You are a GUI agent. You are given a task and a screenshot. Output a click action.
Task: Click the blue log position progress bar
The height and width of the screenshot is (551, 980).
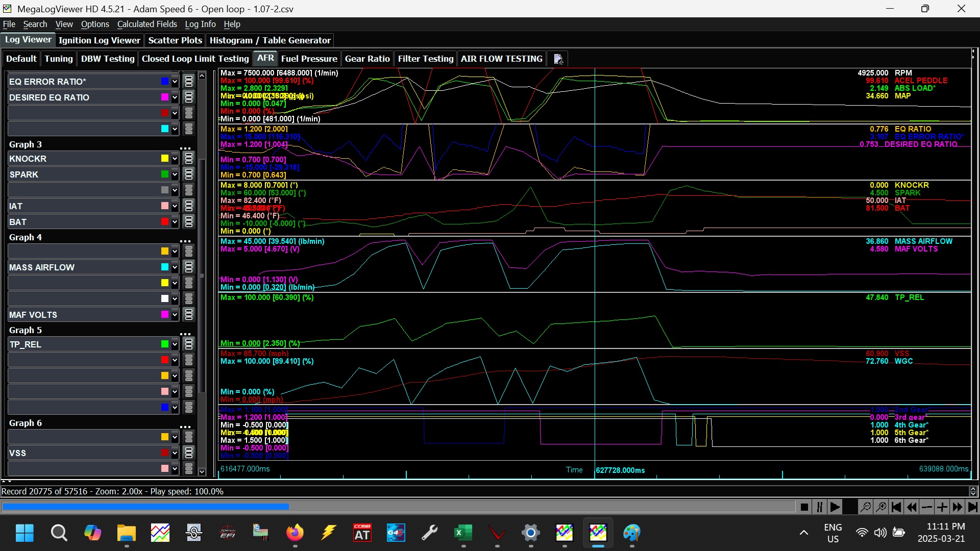(145, 507)
